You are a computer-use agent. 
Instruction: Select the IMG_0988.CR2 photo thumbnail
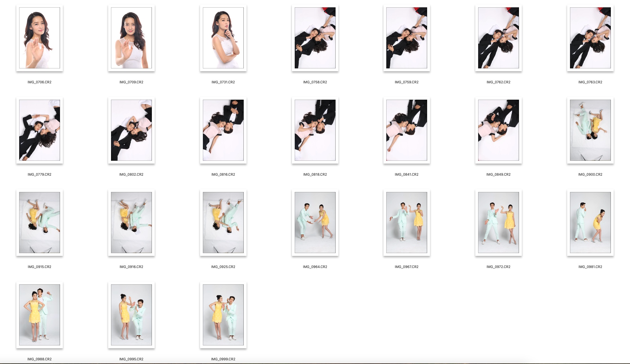(x=39, y=315)
